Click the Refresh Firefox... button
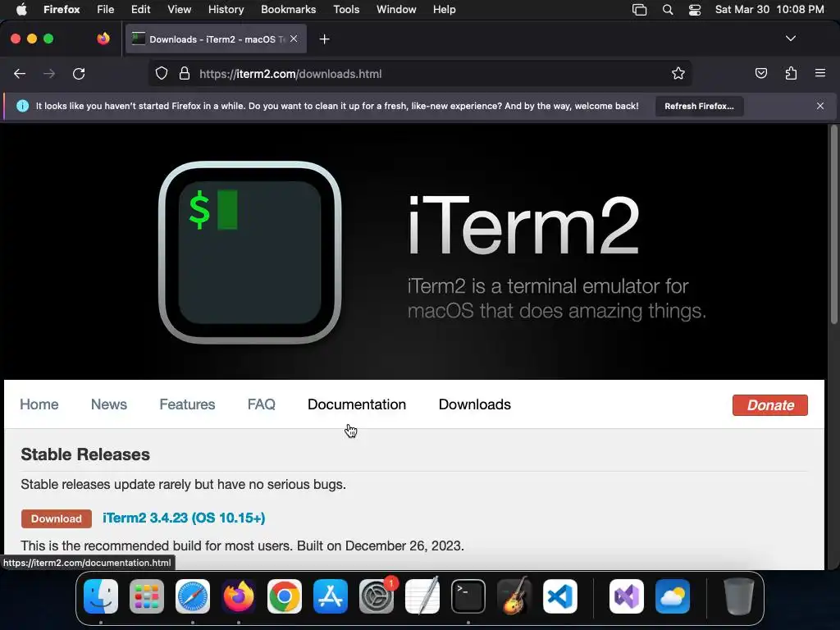Screen dimensions: 840x630 point(699,106)
